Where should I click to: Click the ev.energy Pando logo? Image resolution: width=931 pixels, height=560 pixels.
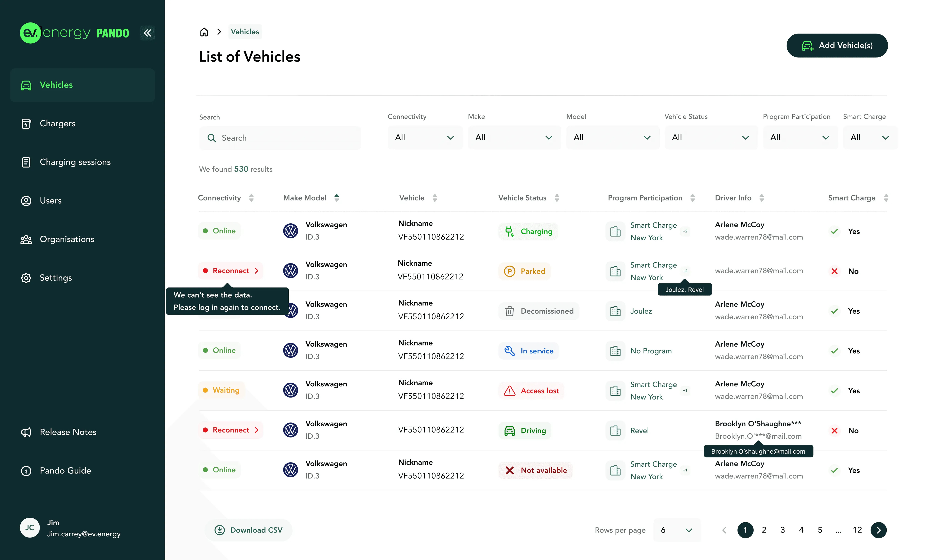74,33
